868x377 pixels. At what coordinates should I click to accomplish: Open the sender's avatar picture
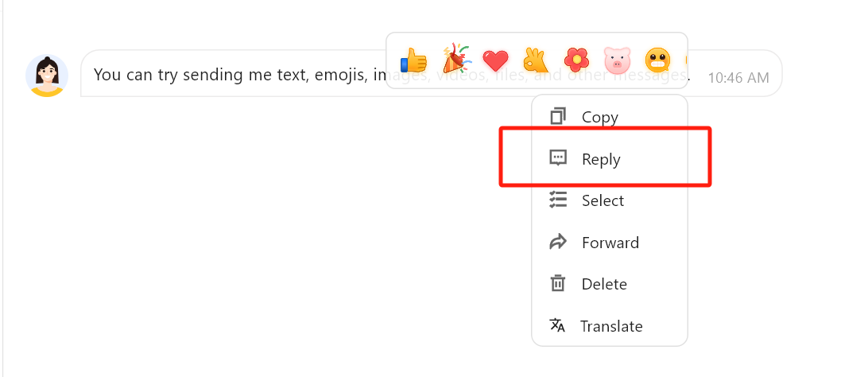(x=47, y=76)
